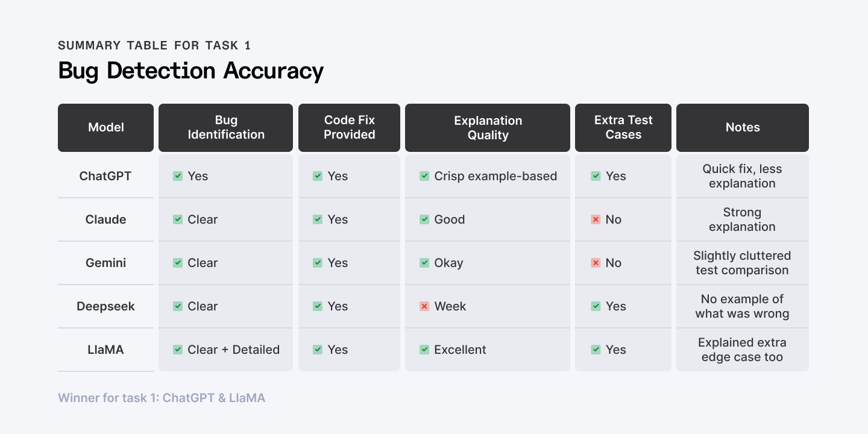The height and width of the screenshot is (434, 868).
Task: Select the Explanation Quality column header
Action: [488, 128]
